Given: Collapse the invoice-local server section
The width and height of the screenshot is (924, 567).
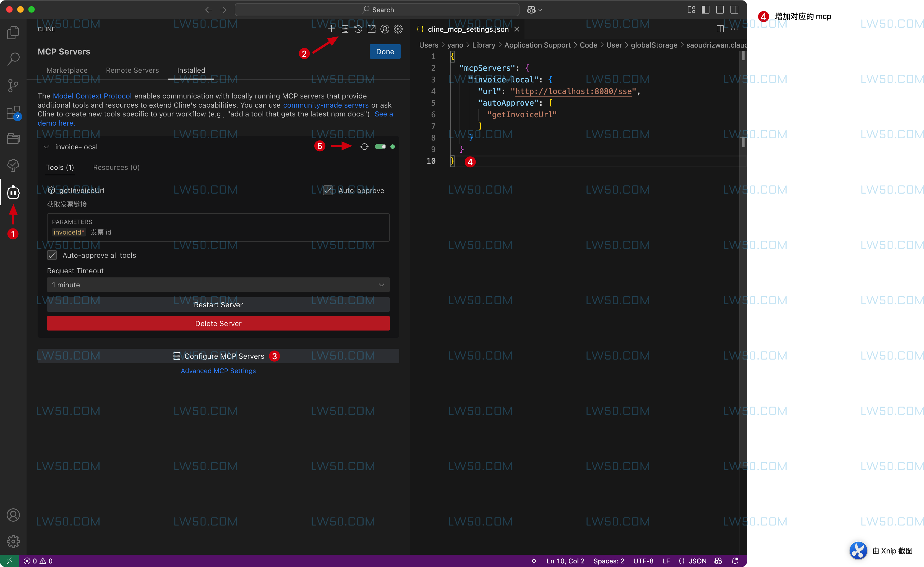Looking at the screenshot, I should click(x=46, y=147).
